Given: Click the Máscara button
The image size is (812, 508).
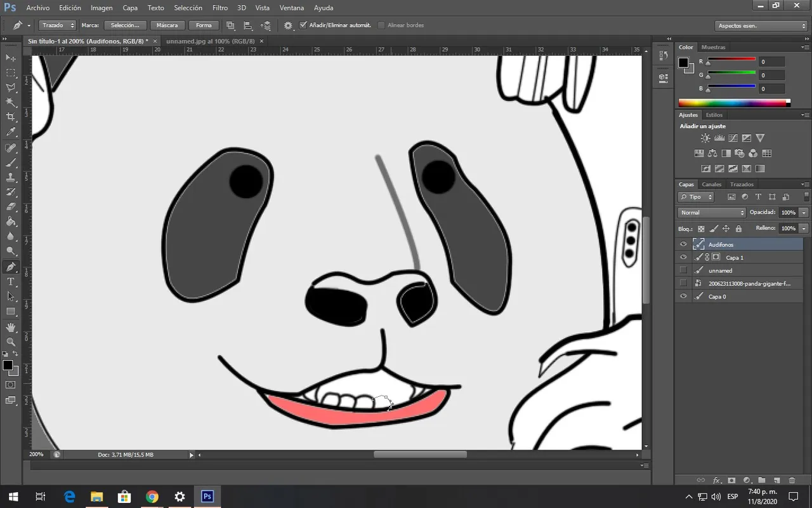Looking at the screenshot, I should click(x=167, y=25).
